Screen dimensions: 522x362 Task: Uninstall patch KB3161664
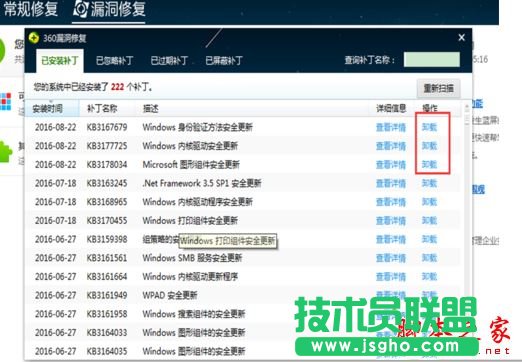coord(429,277)
